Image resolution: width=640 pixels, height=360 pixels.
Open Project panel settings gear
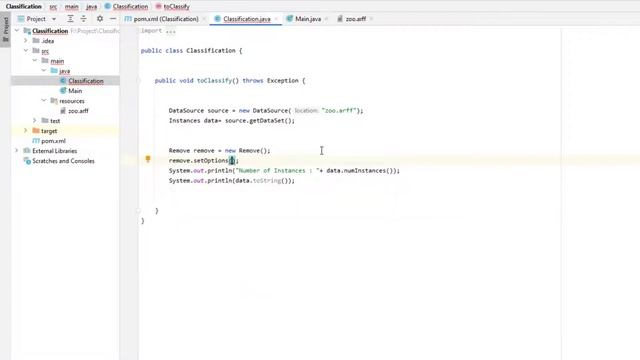(x=100, y=19)
